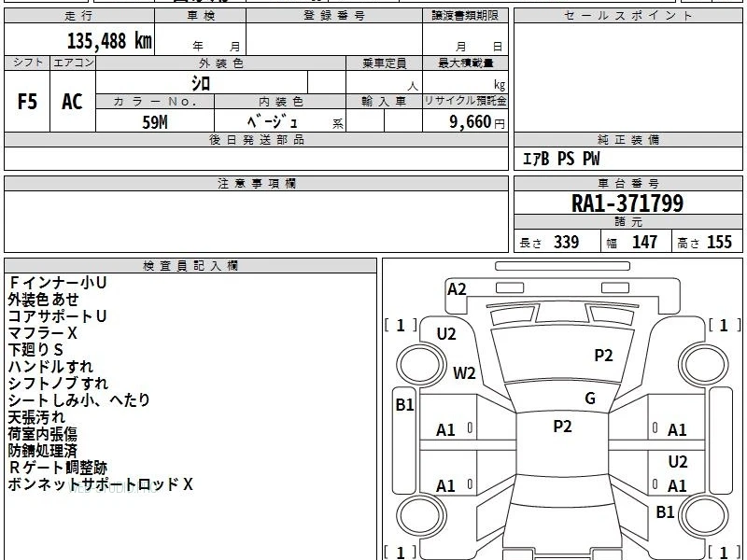Image resolution: width=747 pixels, height=560 pixels.
Task: Click the A2 mark on the front bumper
Action: pos(457,289)
